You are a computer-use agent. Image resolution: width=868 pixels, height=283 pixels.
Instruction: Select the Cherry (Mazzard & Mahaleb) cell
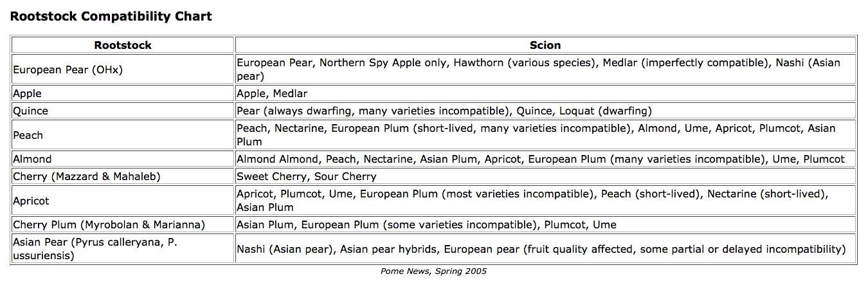(x=87, y=176)
